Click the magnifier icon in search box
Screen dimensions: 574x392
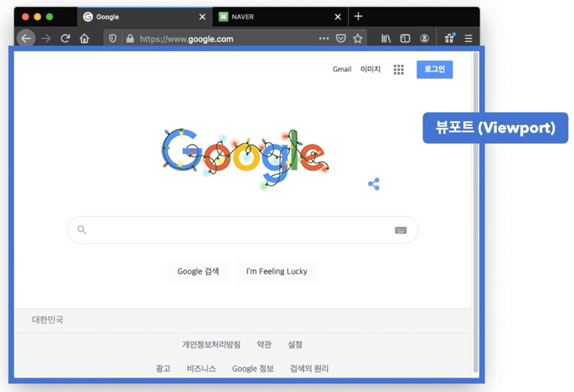(x=82, y=229)
